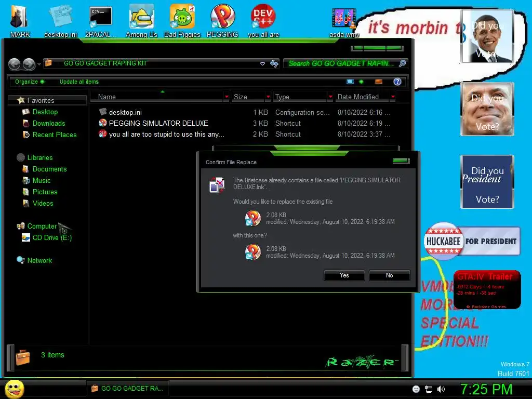This screenshot has height=399, width=532.
Task: Click the round tray icon left of network
Action: click(x=416, y=389)
